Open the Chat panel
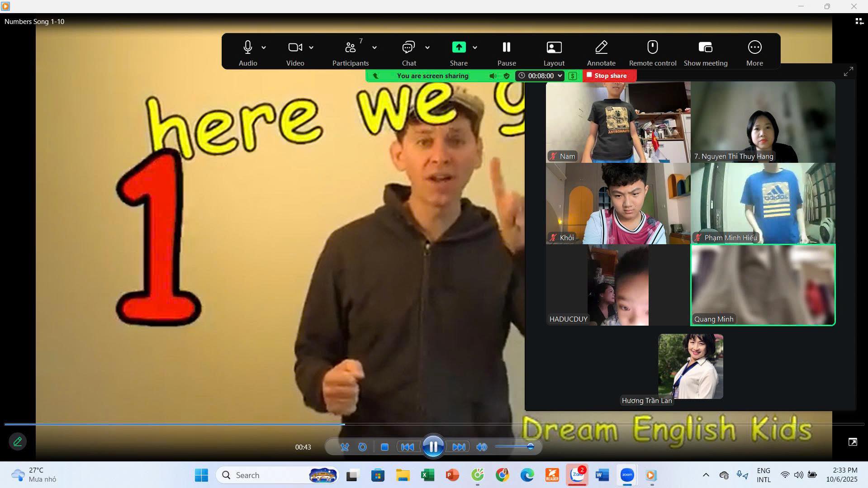 [x=408, y=52]
